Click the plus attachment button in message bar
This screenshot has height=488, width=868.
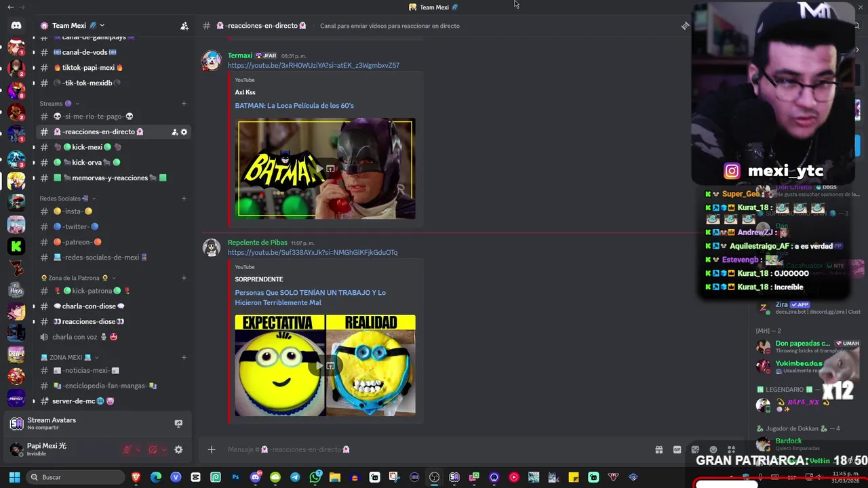tap(212, 449)
